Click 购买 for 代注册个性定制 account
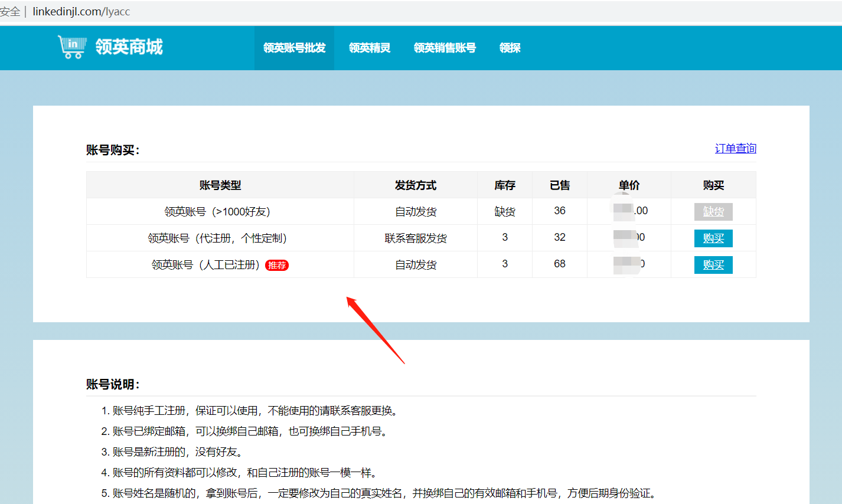The width and height of the screenshot is (842, 504). [x=713, y=238]
